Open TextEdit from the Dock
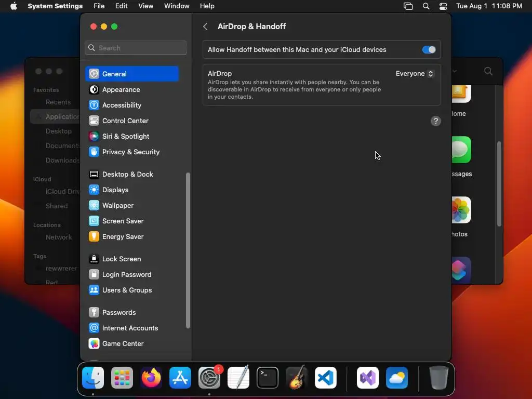This screenshot has height=399, width=532. coord(238,378)
